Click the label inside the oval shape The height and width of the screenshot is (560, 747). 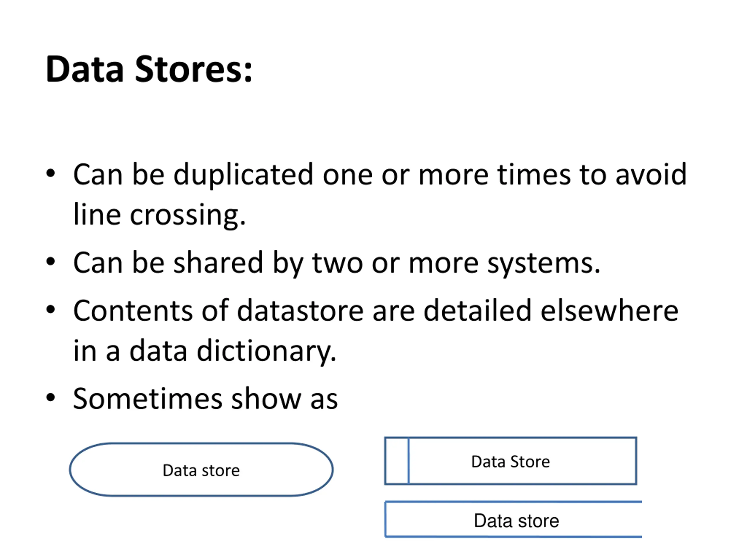tap(201, 470)
